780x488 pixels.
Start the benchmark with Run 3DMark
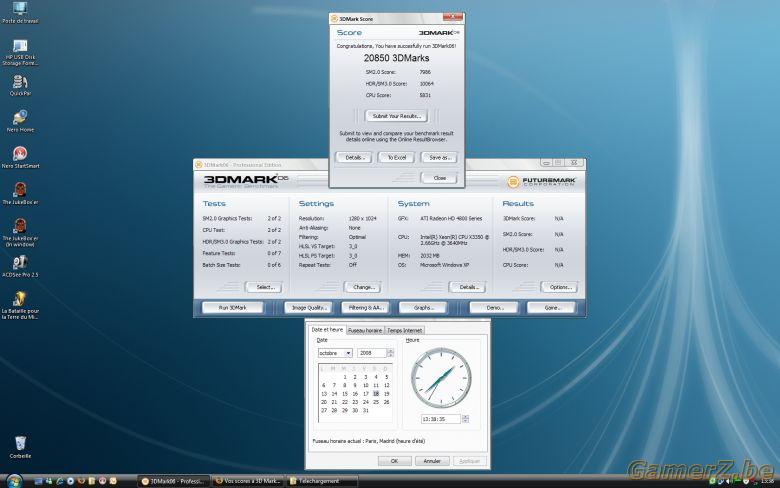click(x=233, y=308)
